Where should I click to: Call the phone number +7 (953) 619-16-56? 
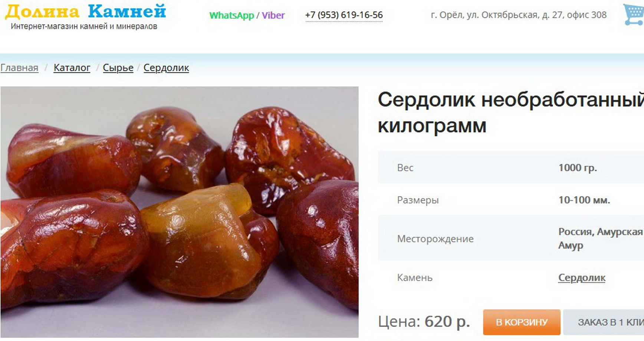(344, 15)
